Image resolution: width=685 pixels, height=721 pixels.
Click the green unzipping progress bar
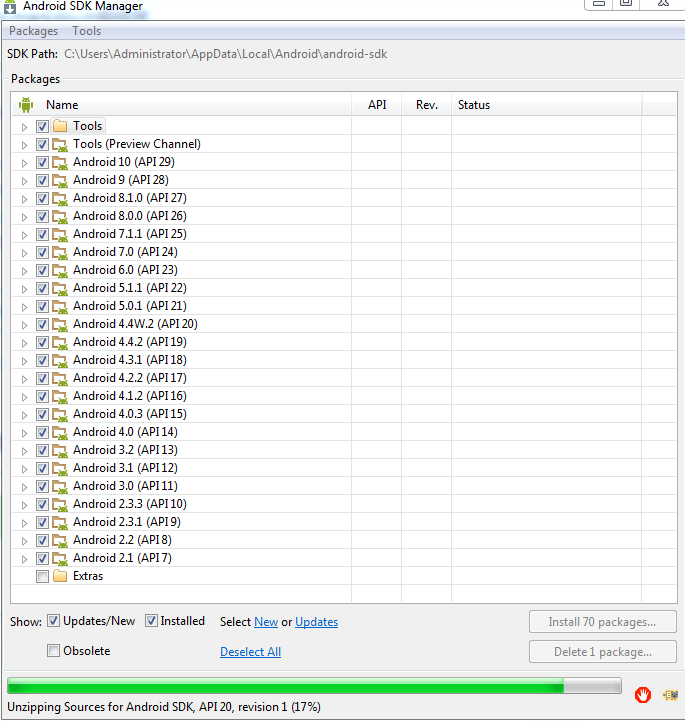click(x=314, y=686)
